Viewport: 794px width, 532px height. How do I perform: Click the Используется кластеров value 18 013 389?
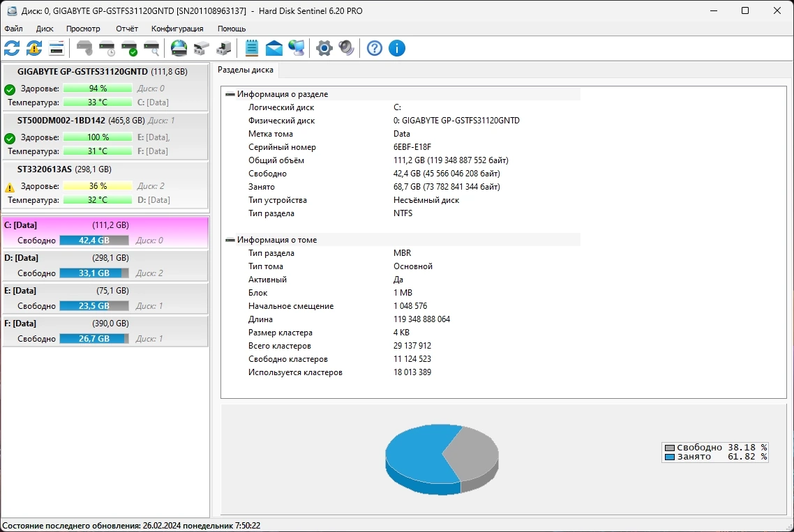(412, 372)
